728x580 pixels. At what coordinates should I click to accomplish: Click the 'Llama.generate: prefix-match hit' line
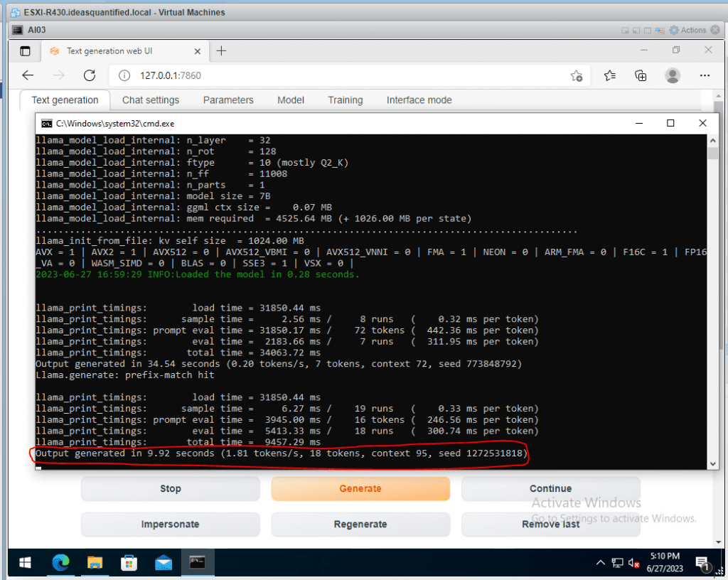(125, 375)
